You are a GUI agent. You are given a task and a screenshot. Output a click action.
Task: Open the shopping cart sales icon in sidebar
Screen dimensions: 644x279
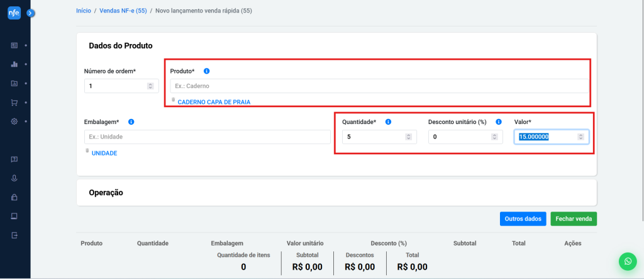[x=14, y=102]
